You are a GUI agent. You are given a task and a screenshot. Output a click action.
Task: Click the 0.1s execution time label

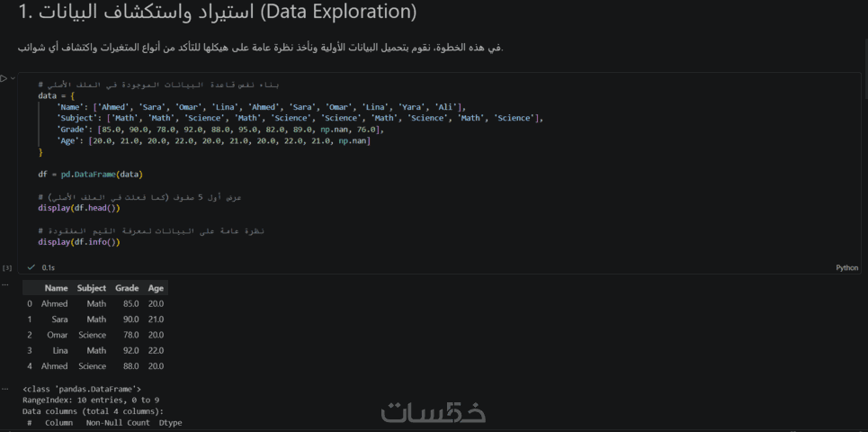click(x=49, y=267)
